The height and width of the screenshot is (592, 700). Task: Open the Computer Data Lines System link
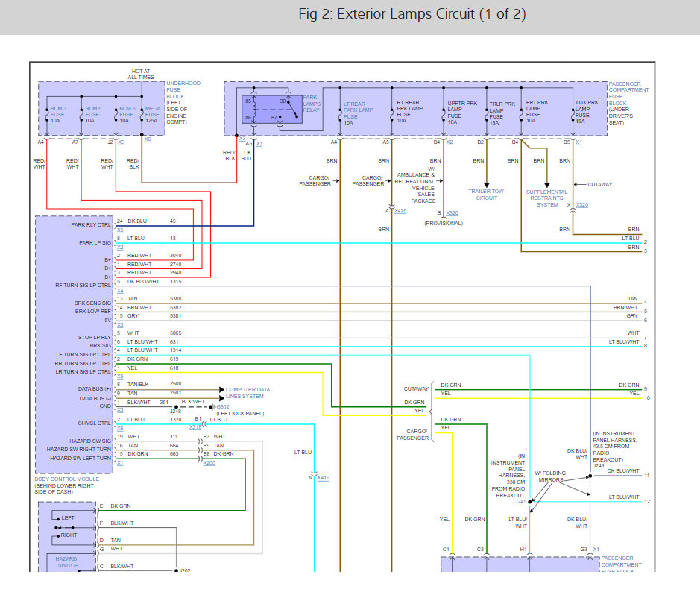pyautogui.click(x=247, y=393)
